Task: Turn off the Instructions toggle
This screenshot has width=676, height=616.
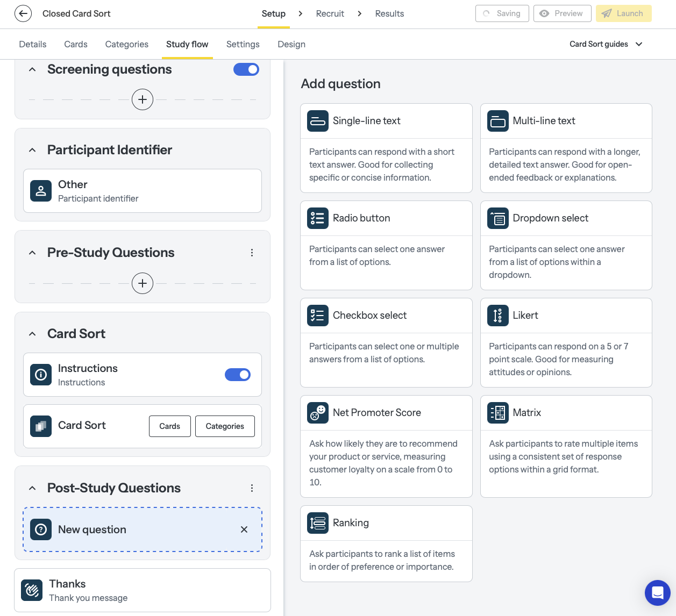Action: tap(238, 375)
